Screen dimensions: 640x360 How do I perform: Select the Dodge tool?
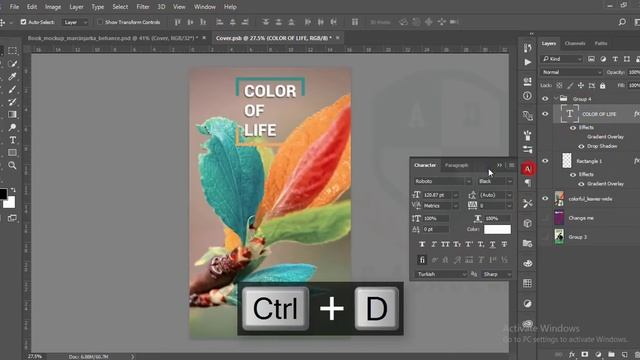[12, 127]
